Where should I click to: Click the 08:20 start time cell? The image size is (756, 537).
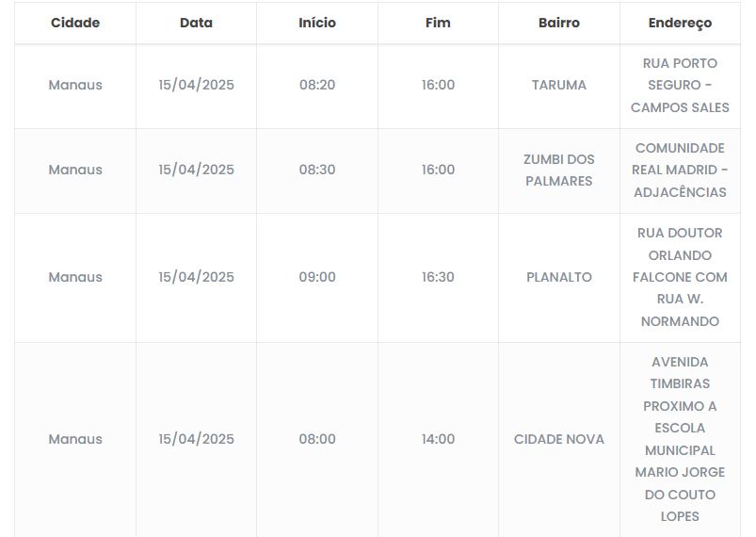click(317, 85)
